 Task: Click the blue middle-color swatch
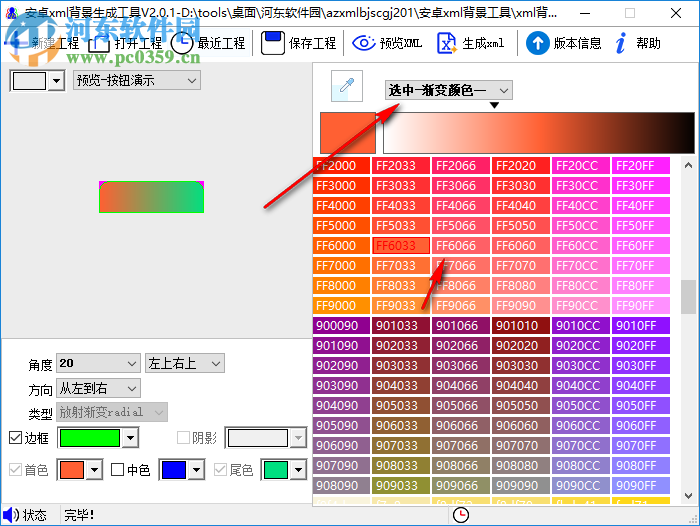tap(174, 470)
